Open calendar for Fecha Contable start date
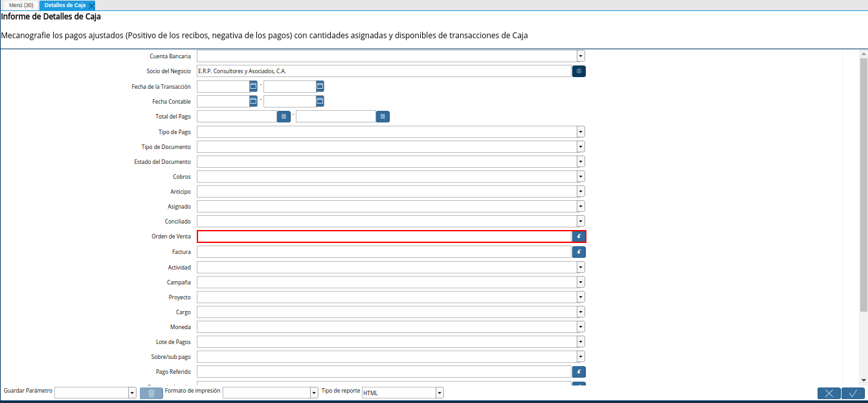 [253, 100]
